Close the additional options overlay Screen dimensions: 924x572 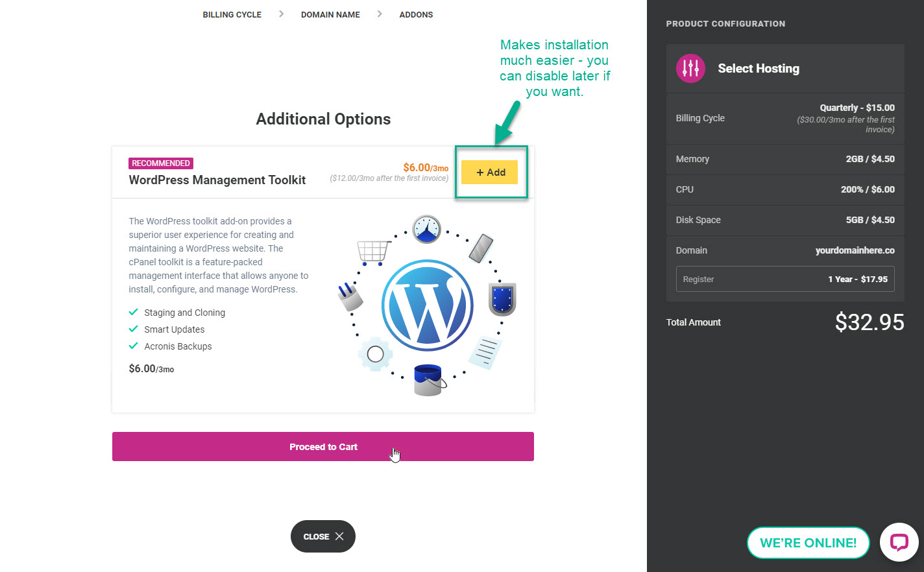[x=323, y=536]
